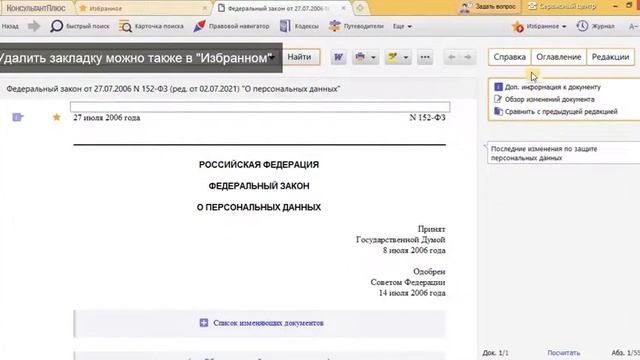Image resolution: width=640 pixels, height=360 pixels.
Task: Open the Редакции tab
Action: (x=610, y=57)
